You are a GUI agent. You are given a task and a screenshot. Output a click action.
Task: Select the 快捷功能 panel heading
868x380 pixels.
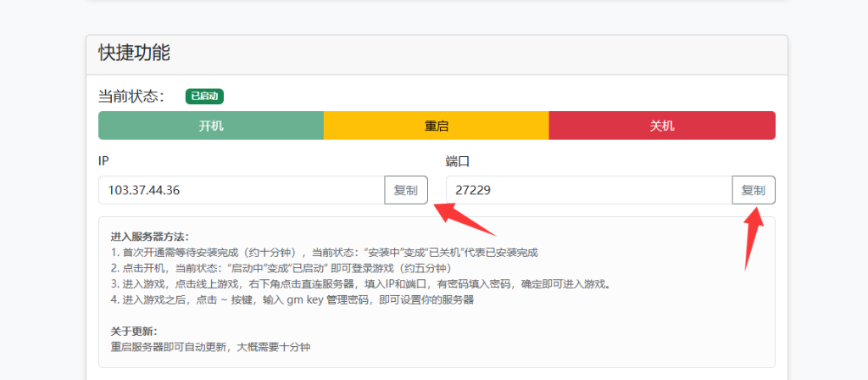pos(135,53)
